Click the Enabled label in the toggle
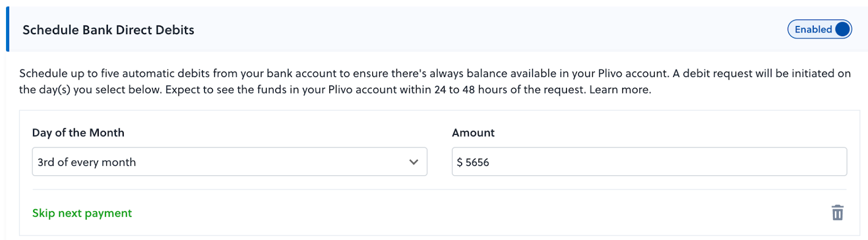 pyautogui.click(x=813, y=29)
